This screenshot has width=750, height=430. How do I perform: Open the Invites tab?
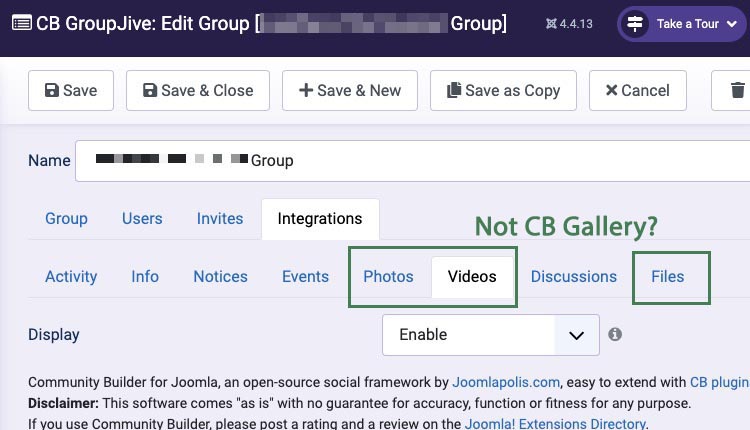coord(220,218)
